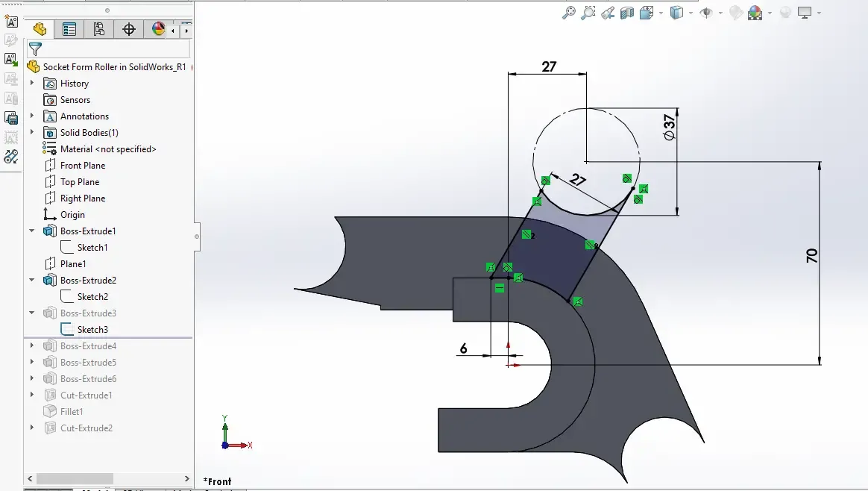Click the Display Style icon
The width and height of the screenshot is (868, 491).
676,12
